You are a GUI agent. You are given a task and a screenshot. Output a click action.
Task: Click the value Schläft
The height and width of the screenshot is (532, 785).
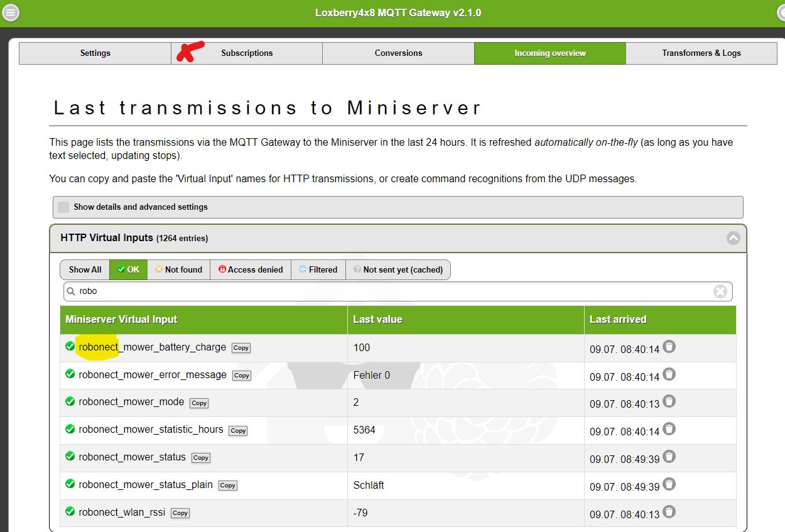coord(369,485)
